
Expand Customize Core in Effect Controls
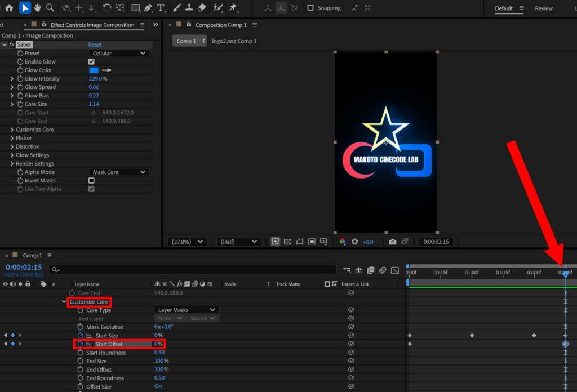(x=12, y=130)
